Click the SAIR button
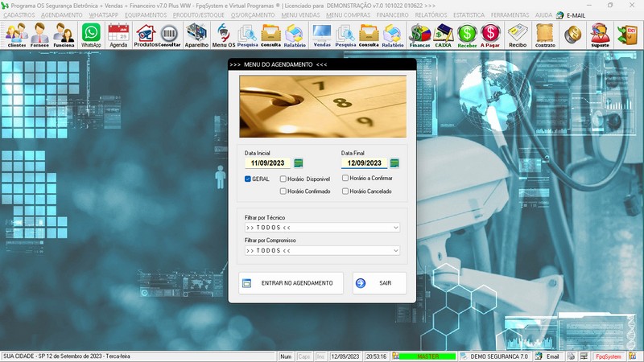 379,283
